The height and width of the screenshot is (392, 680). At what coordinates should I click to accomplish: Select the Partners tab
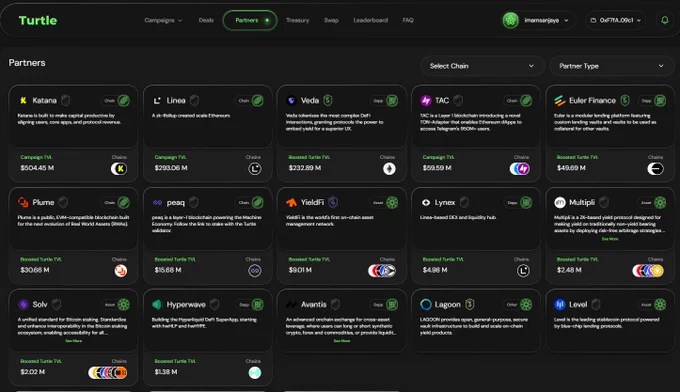[x=250, y=20]
